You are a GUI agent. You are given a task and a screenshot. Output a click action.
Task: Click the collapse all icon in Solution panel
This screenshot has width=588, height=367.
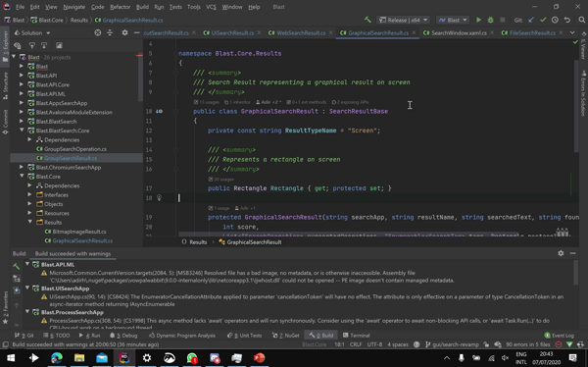tap(110, 33)
